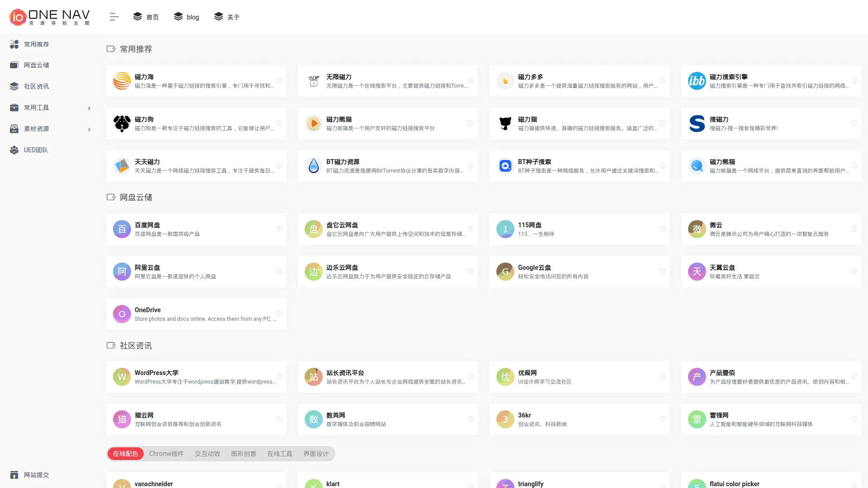Click the arrow on 百度网盘 card

[x=279, y=229]
